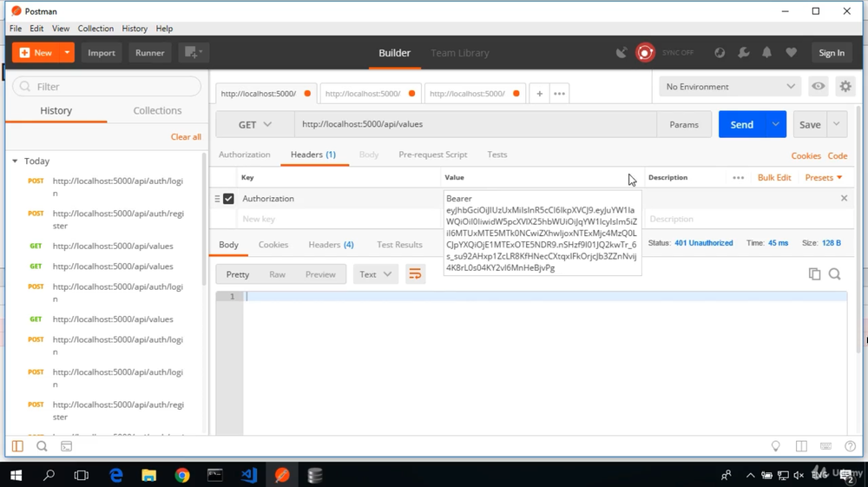Open environment quick look eye icon
The image size is (868, 487).
coord(819,86)
